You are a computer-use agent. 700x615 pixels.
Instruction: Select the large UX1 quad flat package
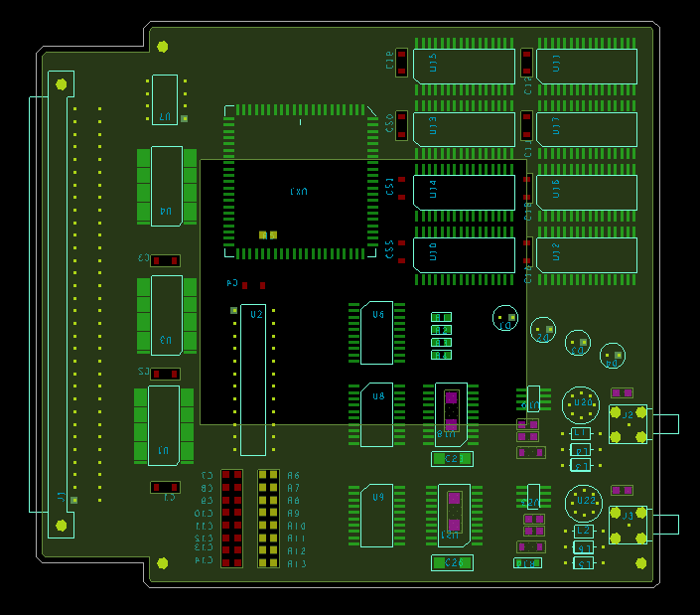(x=301, y=182)
